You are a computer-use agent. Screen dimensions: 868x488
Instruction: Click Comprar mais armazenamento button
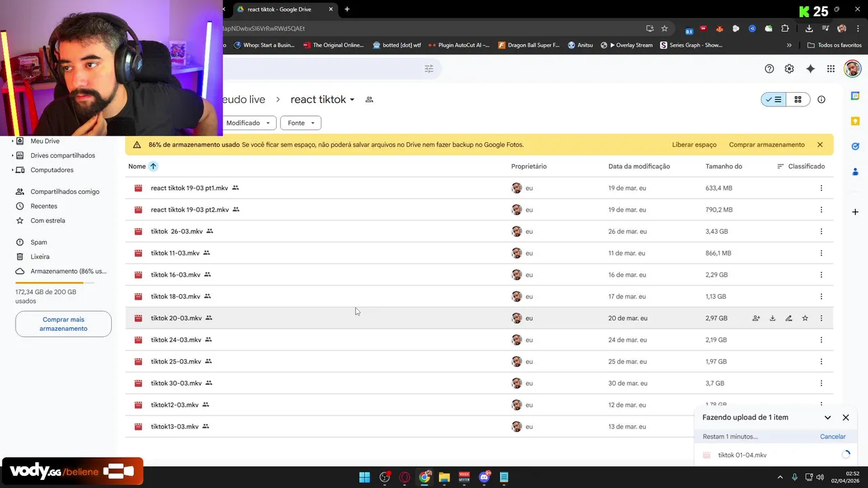pyautogui.click(x=63, y=324)
